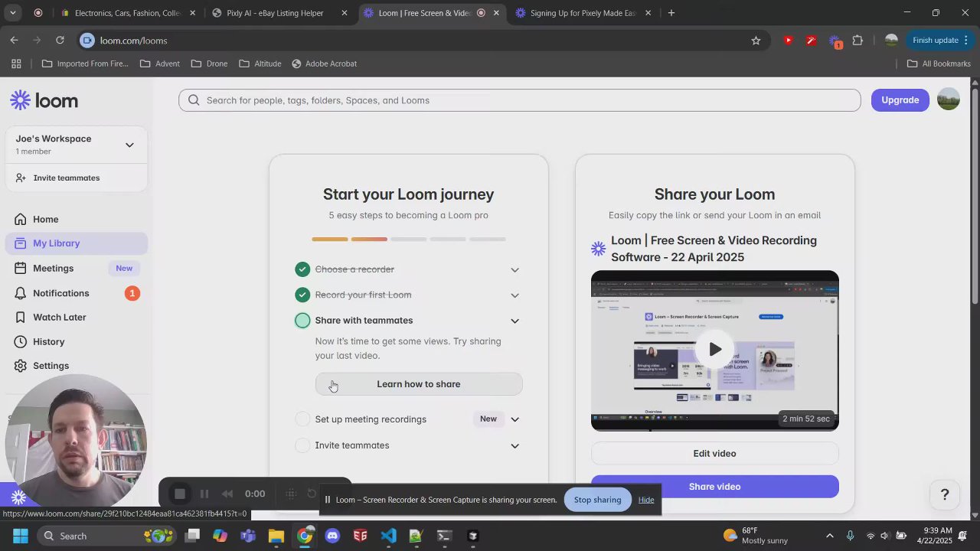980x551 pixels.
Task: Click the browser back arrow
Action: click(x=15, y=41)
